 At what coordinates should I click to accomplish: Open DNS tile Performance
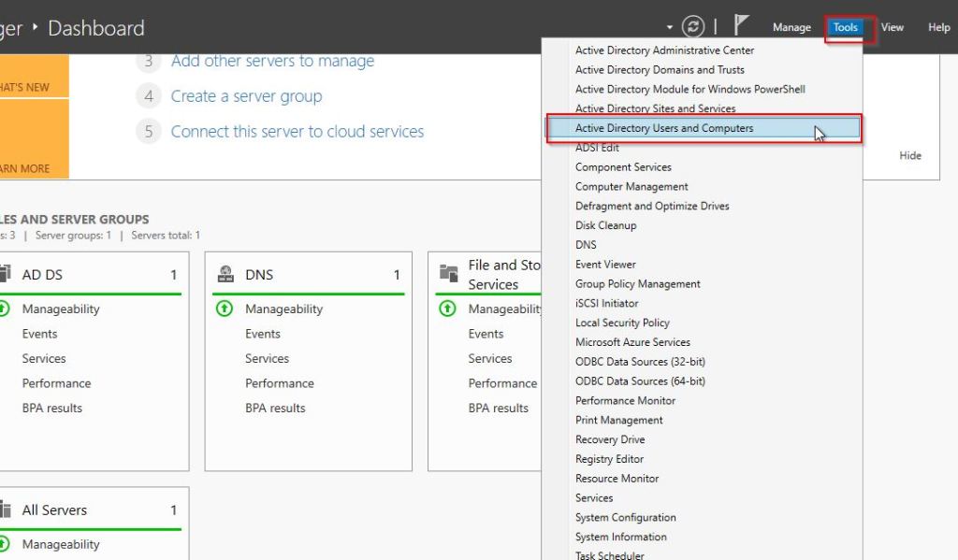tap(279, 383)
